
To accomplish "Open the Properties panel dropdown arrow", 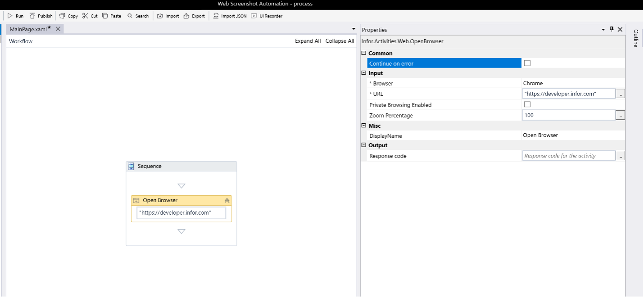I will click(603, 30).
